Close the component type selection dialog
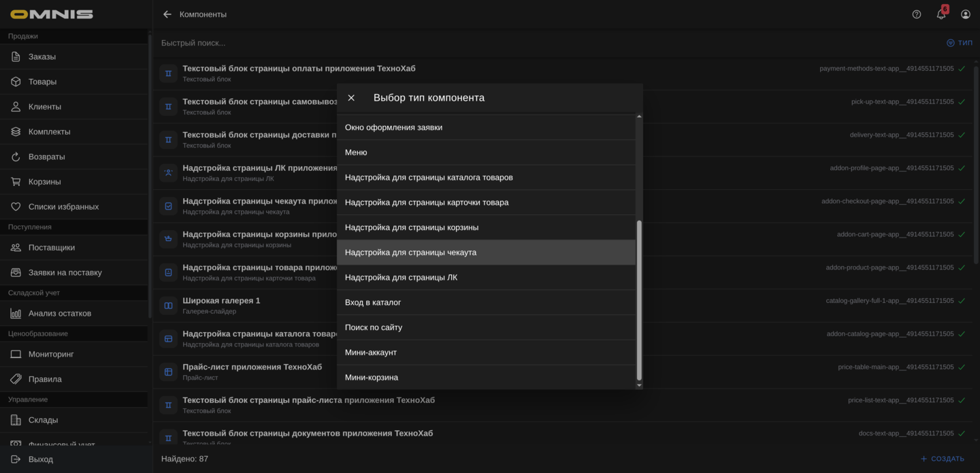This screenshot has width=980, height=473. coord(351,98)
